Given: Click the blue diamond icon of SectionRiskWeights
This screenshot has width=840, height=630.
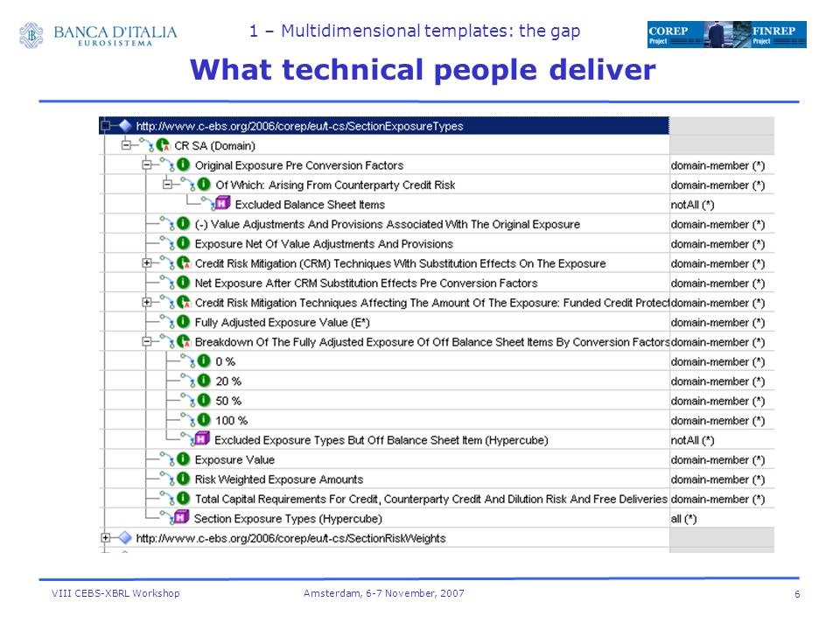Looking at the screenshot, I should (x=125, y=538).
